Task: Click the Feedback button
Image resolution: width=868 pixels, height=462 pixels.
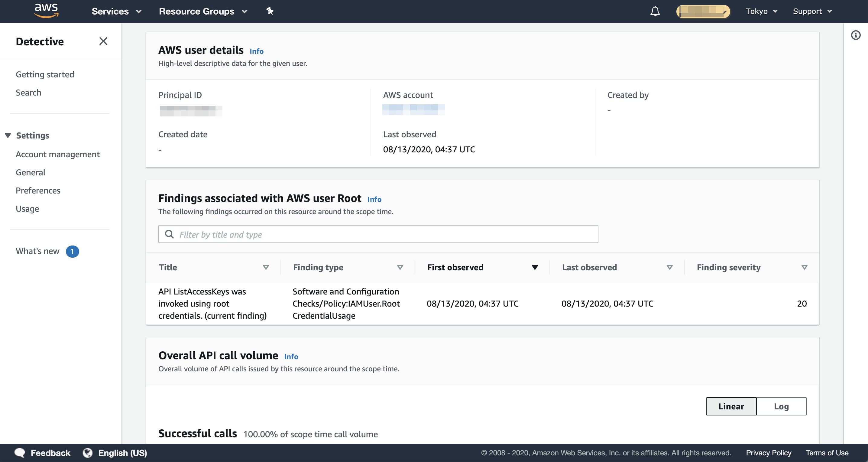Action: [50, 453]
